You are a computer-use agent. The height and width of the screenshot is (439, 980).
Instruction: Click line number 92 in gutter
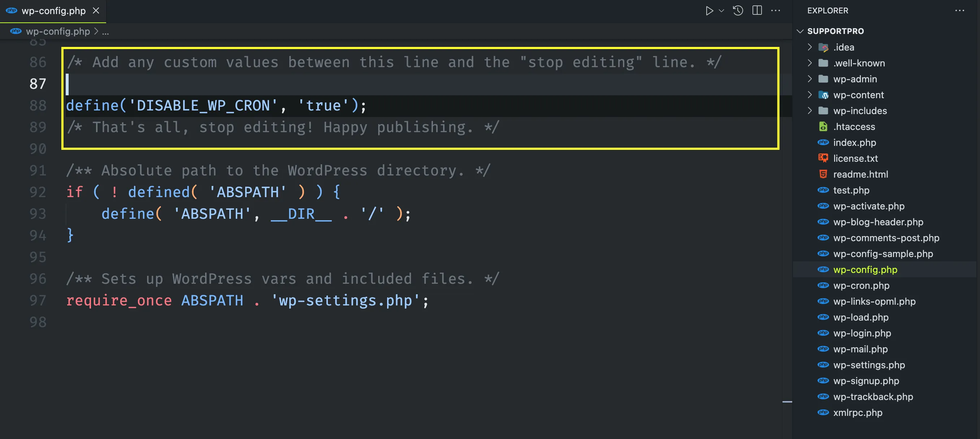[x=38, y=192]
